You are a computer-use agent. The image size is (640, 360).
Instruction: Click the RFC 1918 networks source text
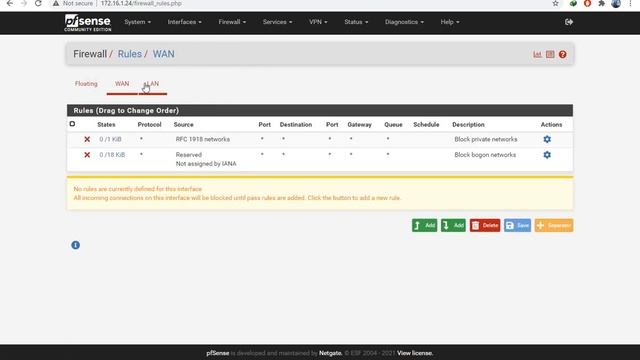pyautogui.click(x=203, y=139)
